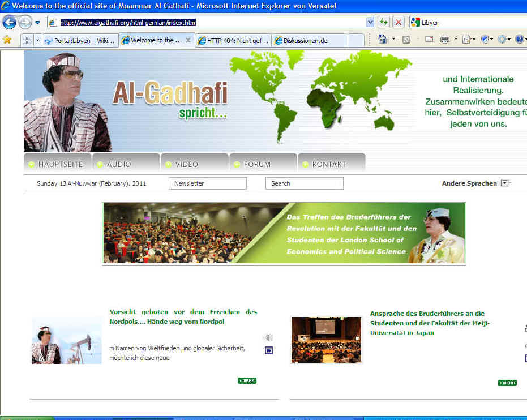This screenshot has width=527, height=420.
Task: Play audio via speaker icon beside Nordpol article
Action: pyautogui.click(x=269, y=338)
